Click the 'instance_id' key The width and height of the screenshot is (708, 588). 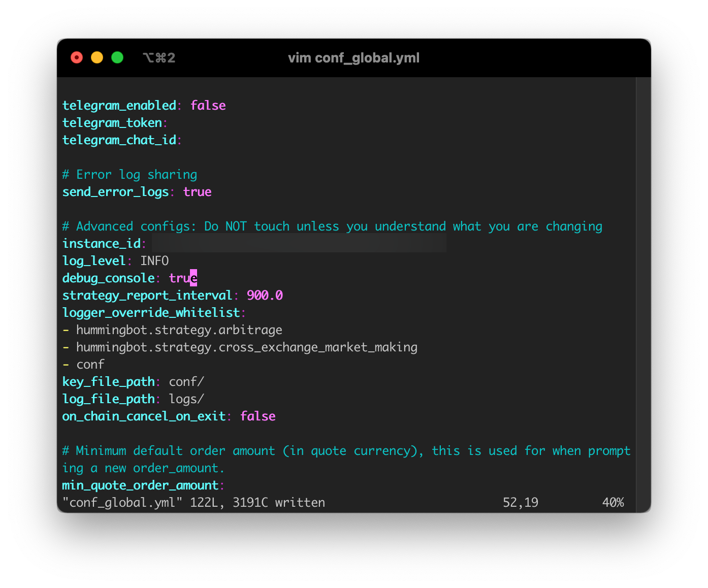102,244
